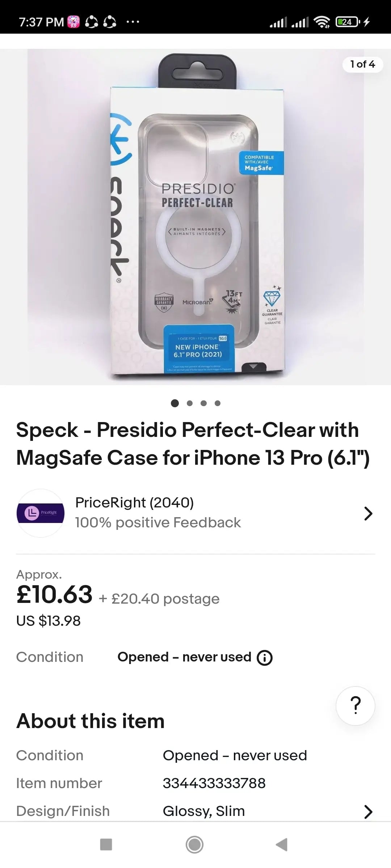
Task: Open PriceRight (2040) seller name
Action: point(134,502)
